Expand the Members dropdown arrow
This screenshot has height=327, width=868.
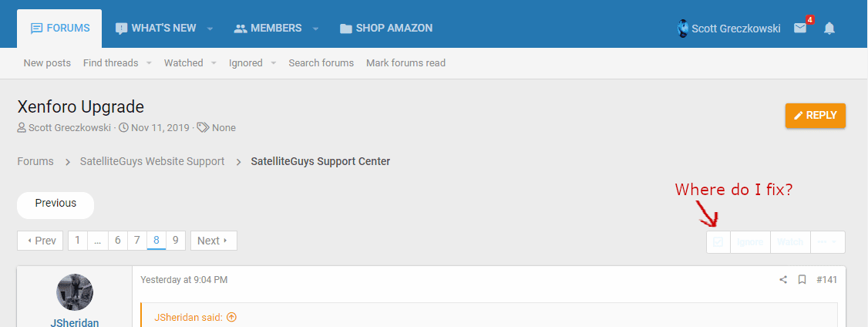click(x=315, y=29)
